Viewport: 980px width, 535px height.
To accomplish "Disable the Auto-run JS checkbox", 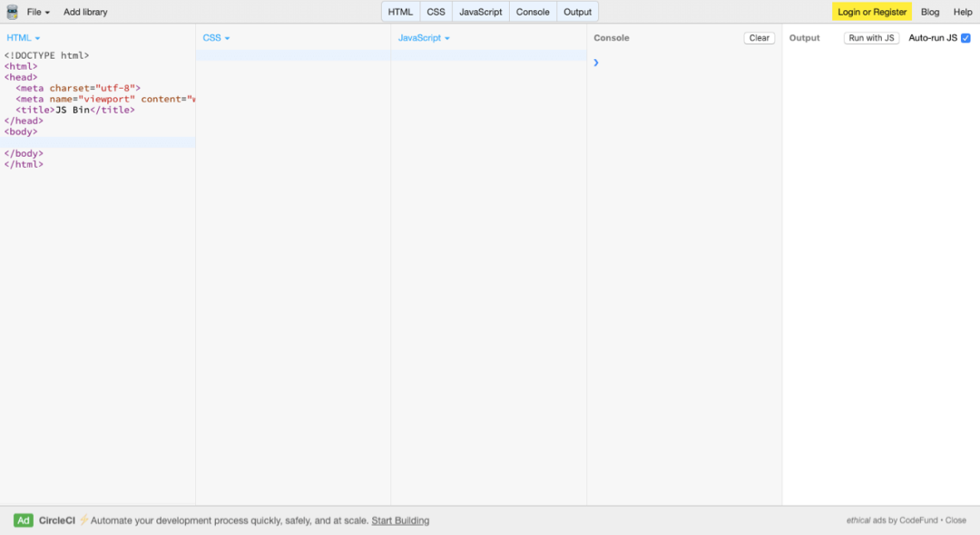I will (x=965, y=38).
